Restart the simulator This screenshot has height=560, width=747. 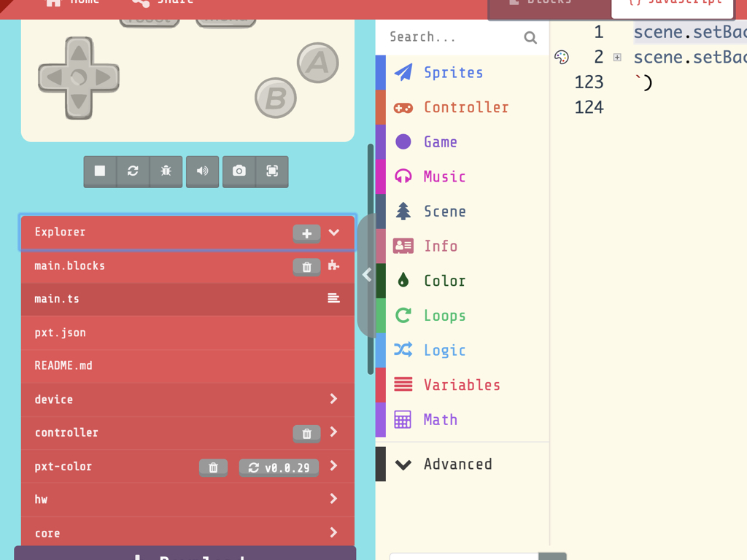133,171
